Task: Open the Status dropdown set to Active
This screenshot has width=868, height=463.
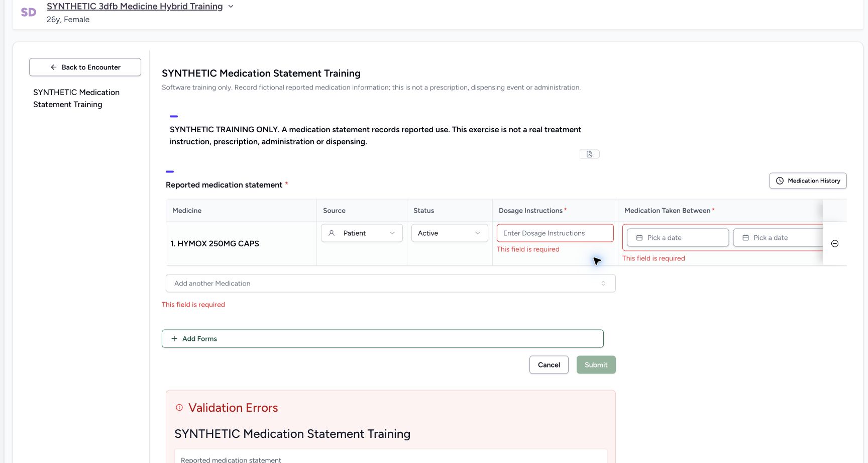Action: click(x=450, y=233)
